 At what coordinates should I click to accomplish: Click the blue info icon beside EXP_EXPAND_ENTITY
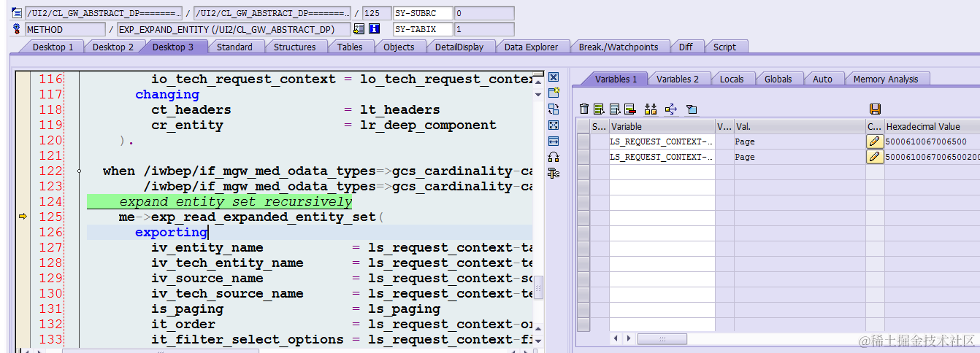(x=375, y=29)
